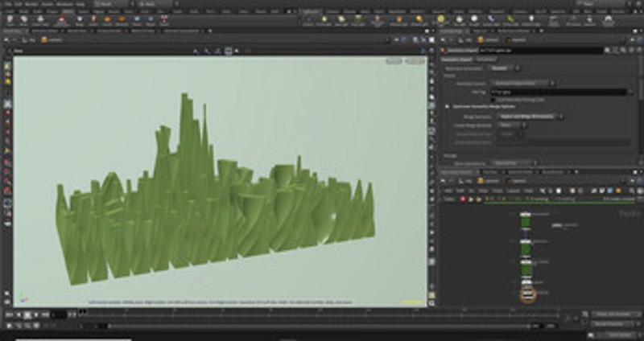Select the Ambient Light bulb shelf tool

pyautogui.click(x=531, y=20)
